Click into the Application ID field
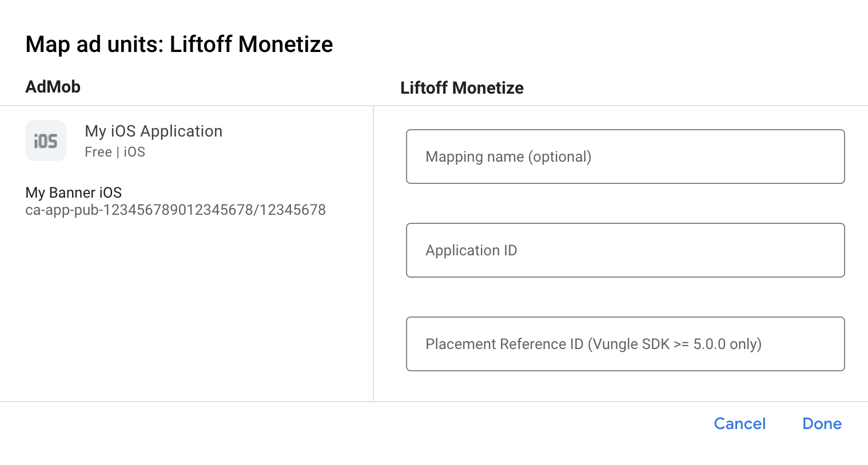Image resolution: width=868 pixels, height=465 pixels. point(625,250)
